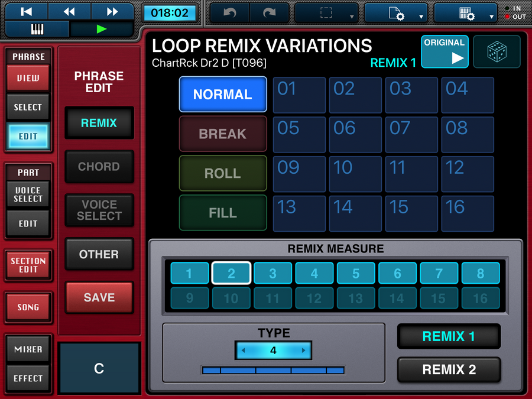Select the BREAK variation type
532x399 pixels.
click(223, 134)
